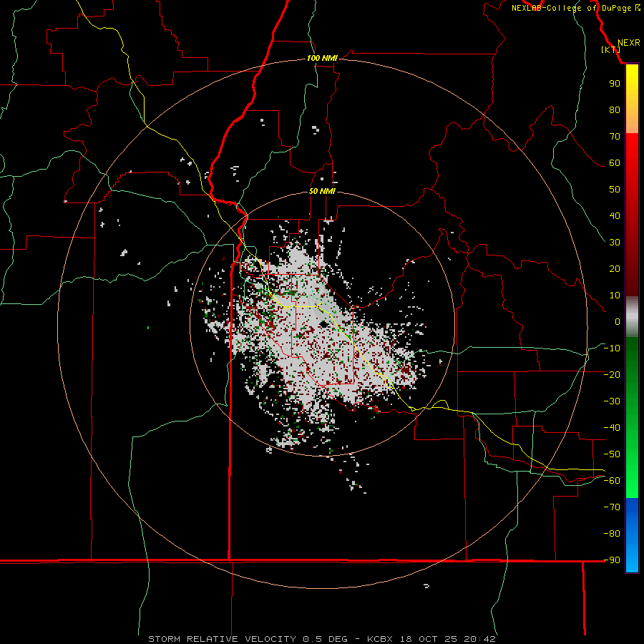This screenshot has width=644, height=644.
Task: Pick the gray zero-velocity segment of the color bar
Action: coord(632,317)
